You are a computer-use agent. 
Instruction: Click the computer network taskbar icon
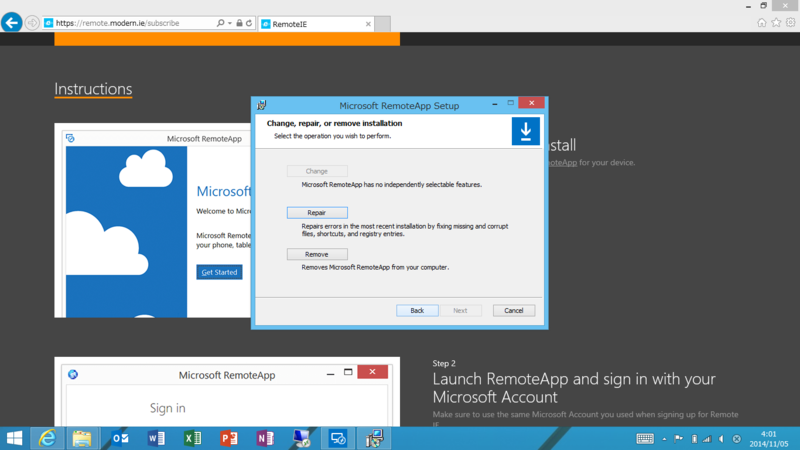[301, 438]
